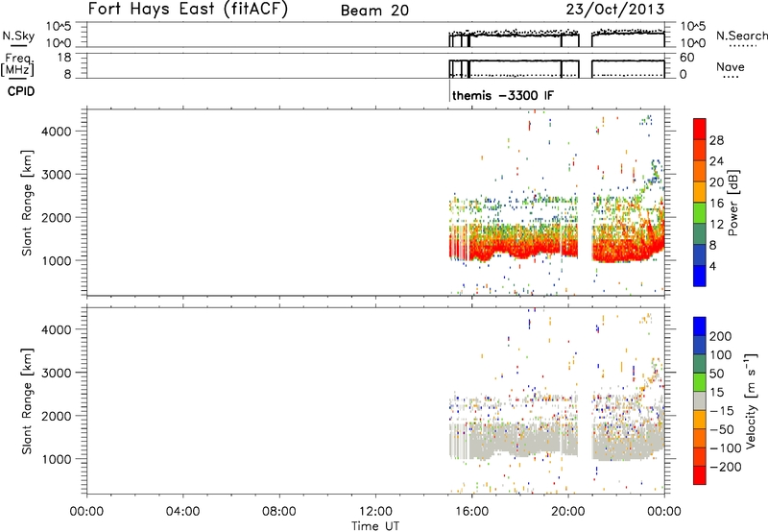Click the 'Fort Hays East (fitACF)' title
Screen dimensions: 768x532
[x=187, y=10]
